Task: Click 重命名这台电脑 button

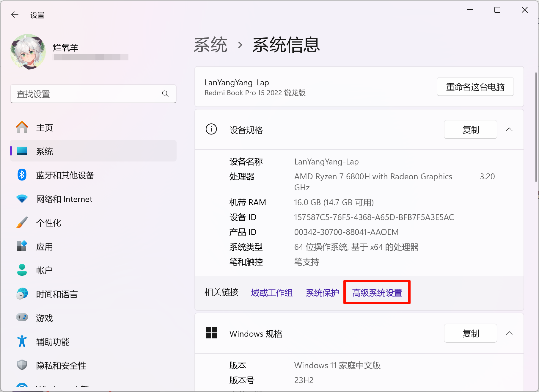Action: pyautogui.click(x=475, y=87)
